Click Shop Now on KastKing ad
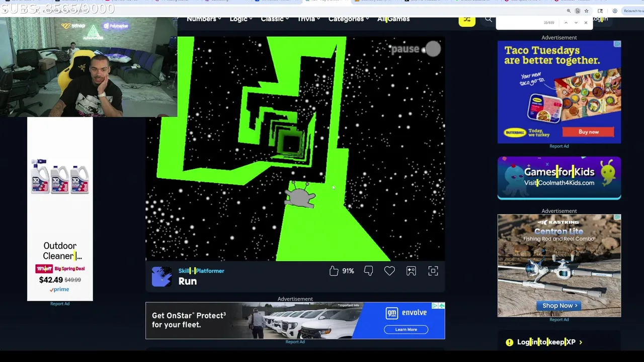Image resolution: width=644 pixels, height=362 pixels. pyautogui.click(x=559, y=306)
